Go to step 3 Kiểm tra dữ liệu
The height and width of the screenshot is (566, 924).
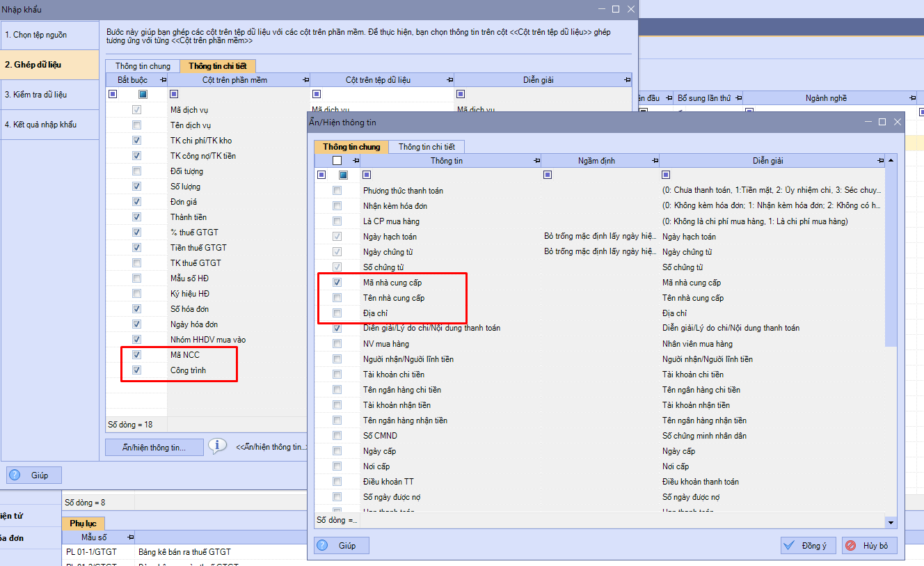pos(40,95)
